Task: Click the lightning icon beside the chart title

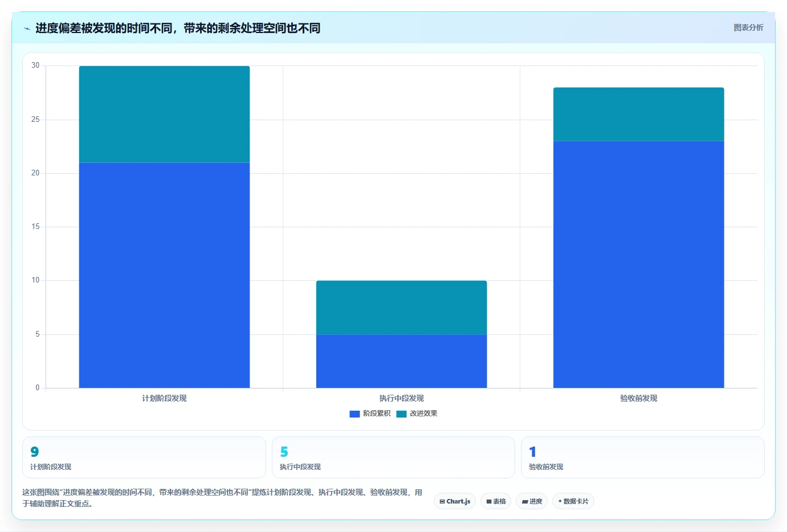Action: 27,28
